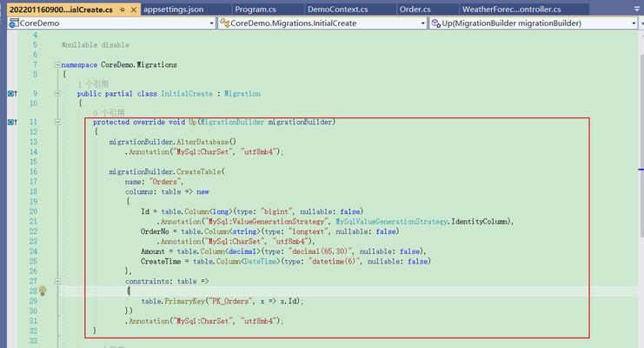The height and width of the screenshot is (348, 644).
Task: Click the inheritance margin icon on line 9
Action: [x=12, y=94]
